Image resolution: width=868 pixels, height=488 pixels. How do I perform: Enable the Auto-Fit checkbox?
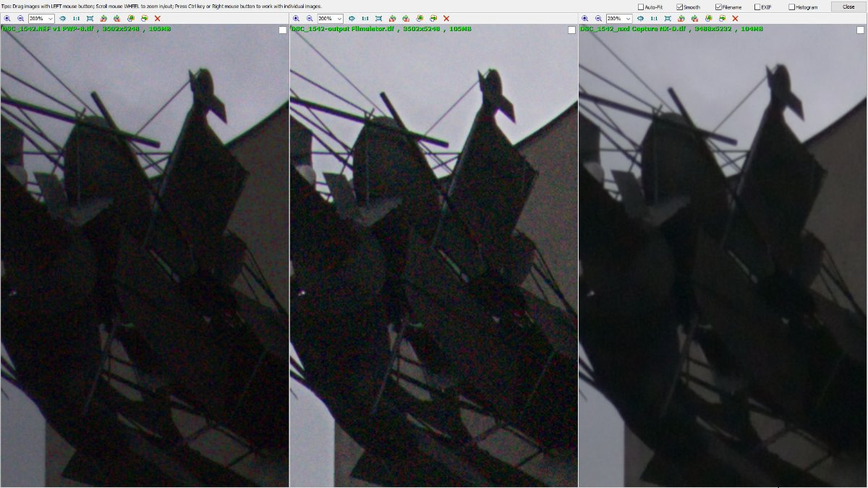642,7
